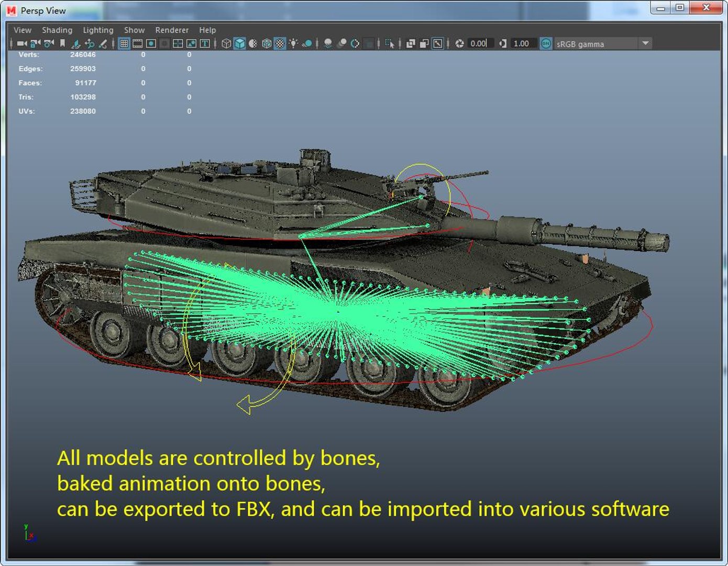Screen dimensions: 728x566
Task: Click the Isolate Select icon
Action: click(390, 43)
